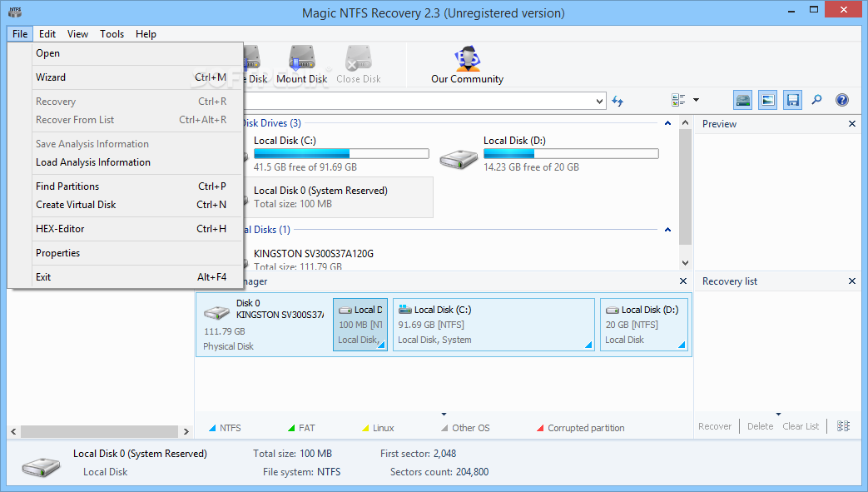The image size is (868, 492).
Task: Close the Recovery list panel
Action: 852,281
